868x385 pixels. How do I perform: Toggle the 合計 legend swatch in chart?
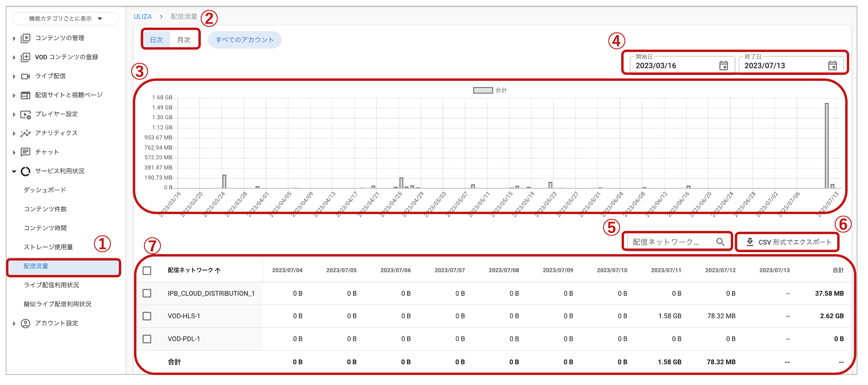tap(483, 90)
